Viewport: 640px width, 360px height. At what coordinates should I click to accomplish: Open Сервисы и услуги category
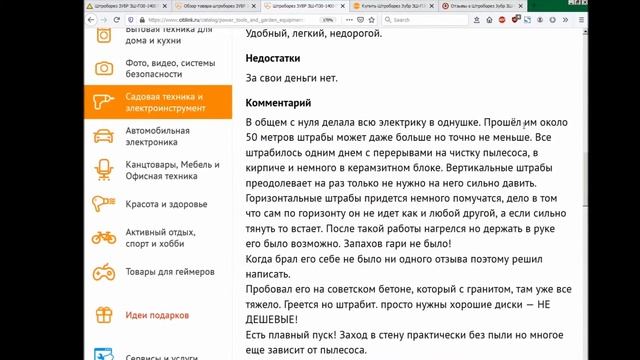[x=162, y=357]
